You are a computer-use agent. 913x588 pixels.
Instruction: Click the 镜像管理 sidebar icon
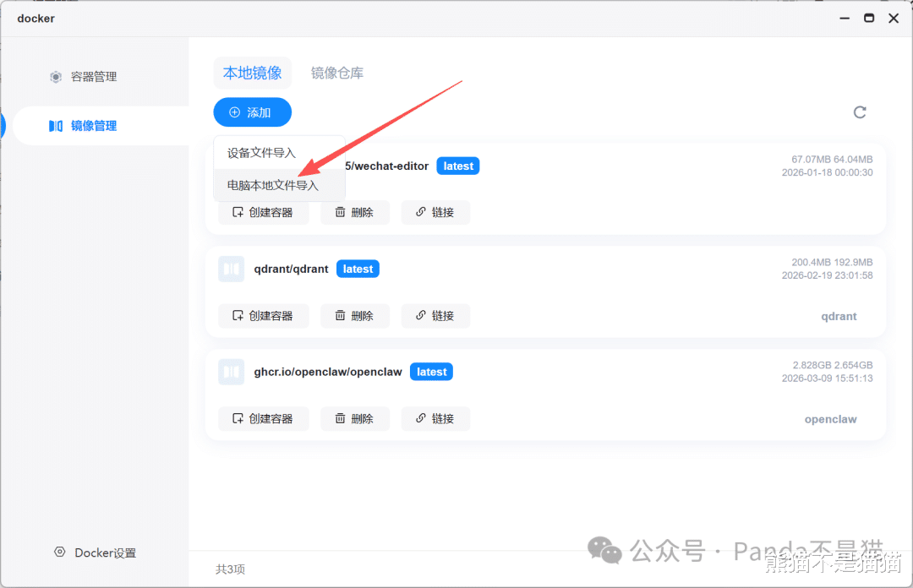tap(56, 126)
